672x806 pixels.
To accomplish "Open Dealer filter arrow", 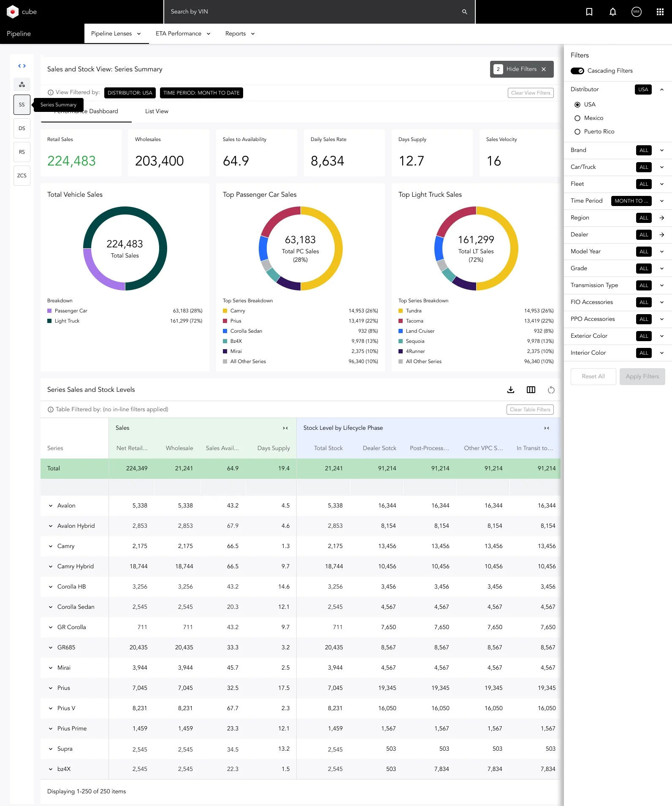I will point(662,235).
